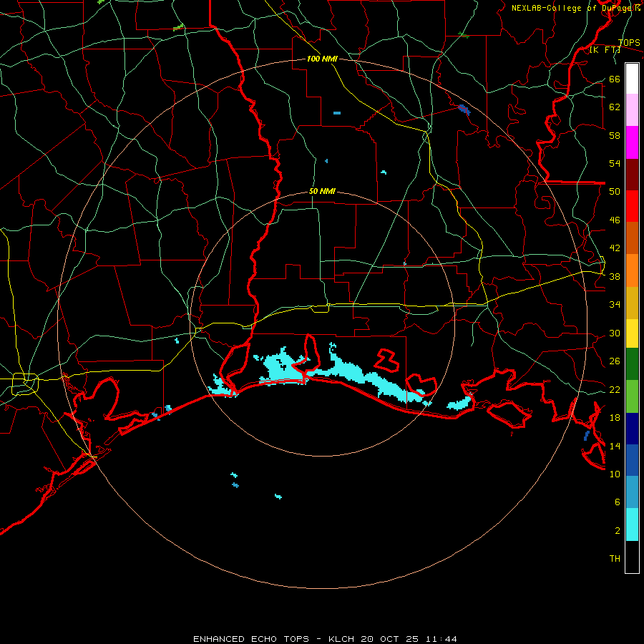
Task: Click the legend value "18"
Action: point(615,418)
